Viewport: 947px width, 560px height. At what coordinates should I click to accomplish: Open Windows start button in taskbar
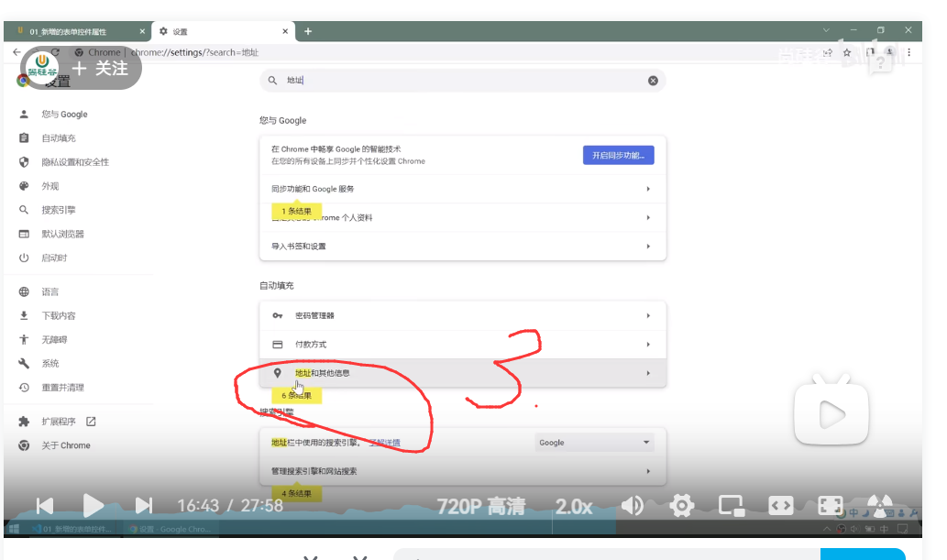tap(15, 529)
